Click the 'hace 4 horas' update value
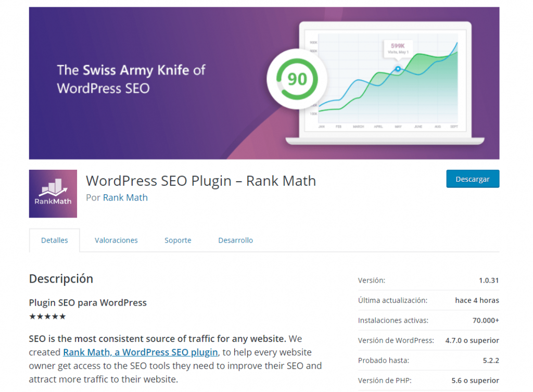533x392 pixels. click(x=477, y=300)
